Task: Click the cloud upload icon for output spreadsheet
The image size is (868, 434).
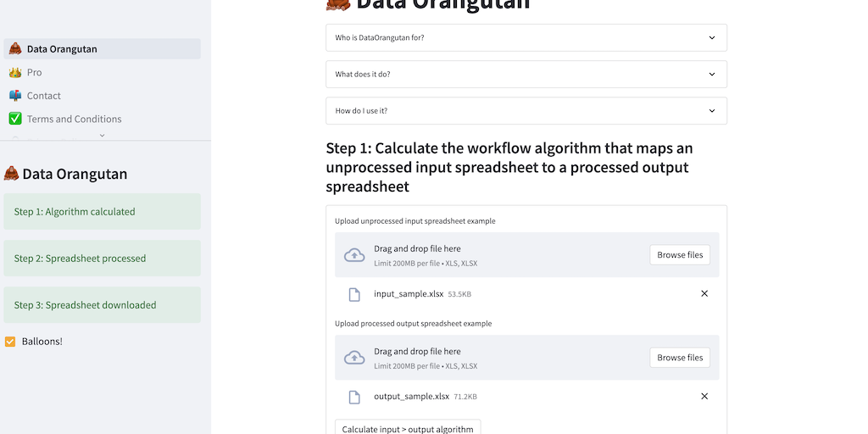Action: [354, 358]
